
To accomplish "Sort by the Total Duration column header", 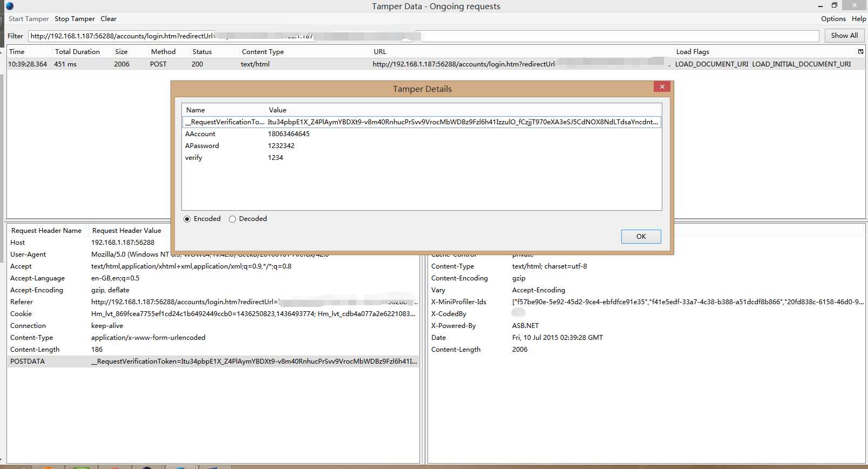I will tap(82, 52).
